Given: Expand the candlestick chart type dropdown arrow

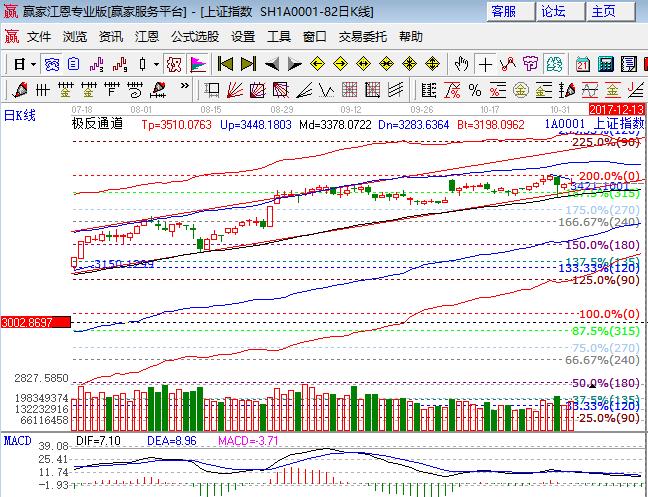Looking at the screenshot, I should pyautogui.click(x=155, y=63).
